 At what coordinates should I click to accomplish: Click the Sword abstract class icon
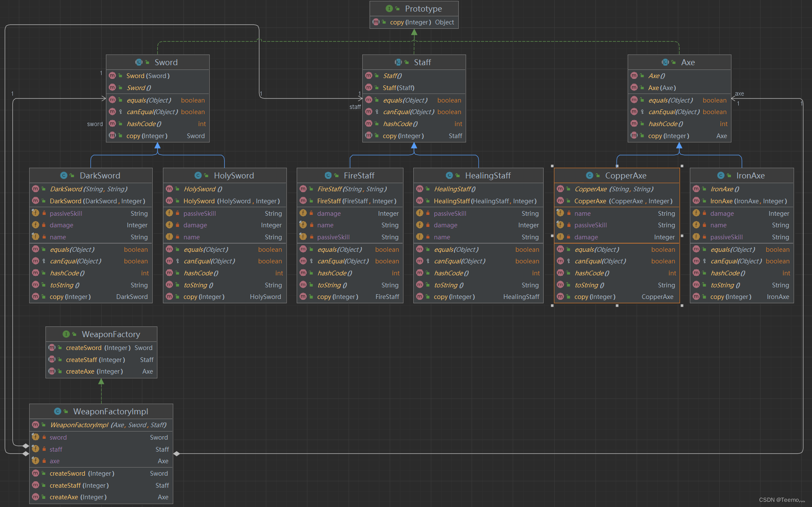(139, 62)
